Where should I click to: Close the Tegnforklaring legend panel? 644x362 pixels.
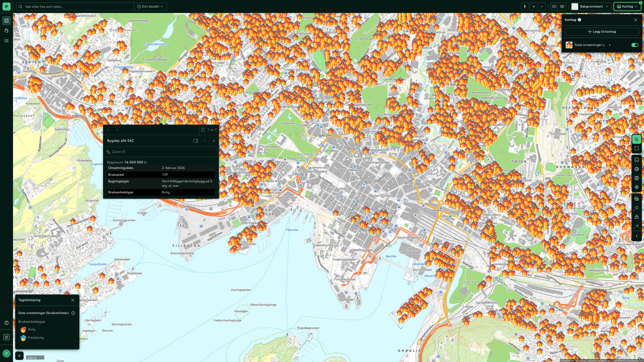click(x=73, y=300)
